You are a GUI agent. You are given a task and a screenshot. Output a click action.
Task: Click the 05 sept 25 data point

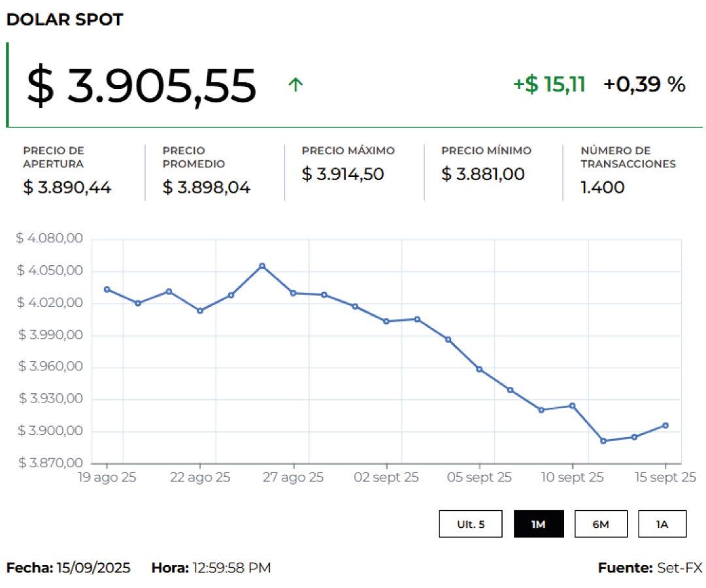[x=479, y=369]
